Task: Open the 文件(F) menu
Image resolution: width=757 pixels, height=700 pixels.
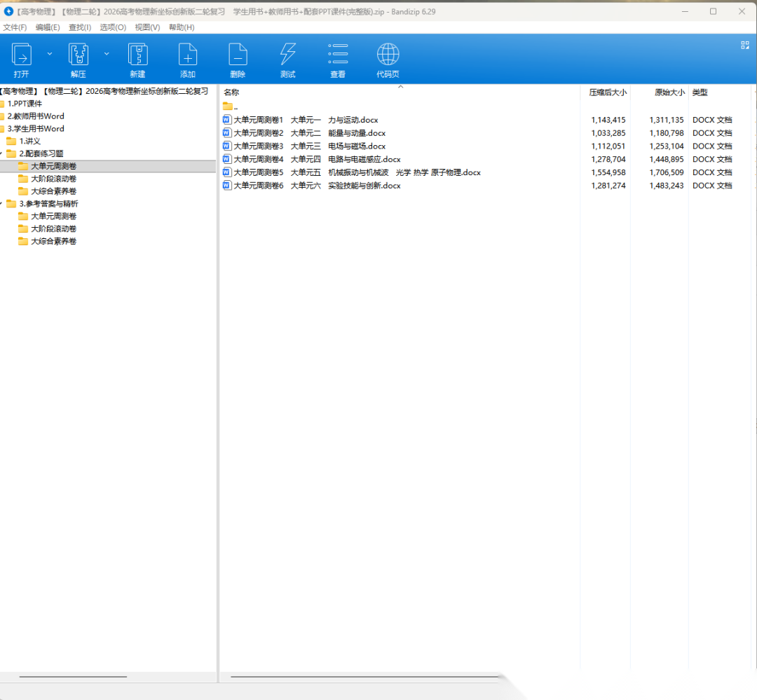Action: point(15,27)
